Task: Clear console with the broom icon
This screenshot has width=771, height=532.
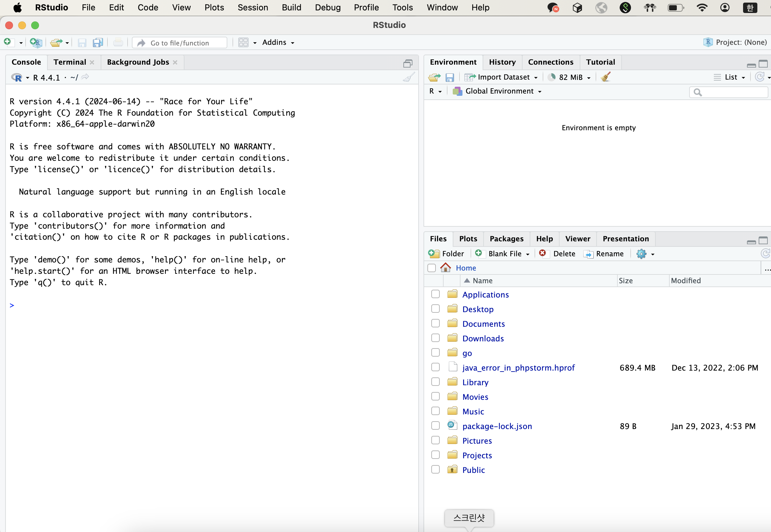Action: coord(409,77)
